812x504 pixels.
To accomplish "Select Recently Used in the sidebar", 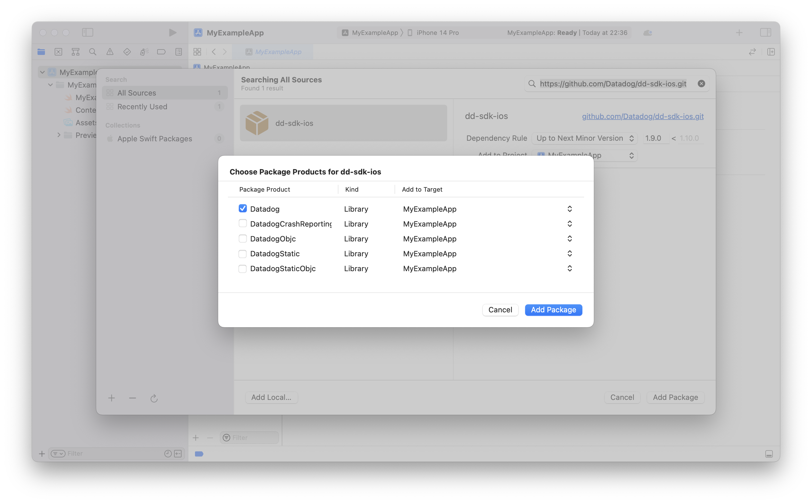I will click(x=165, y=107).
